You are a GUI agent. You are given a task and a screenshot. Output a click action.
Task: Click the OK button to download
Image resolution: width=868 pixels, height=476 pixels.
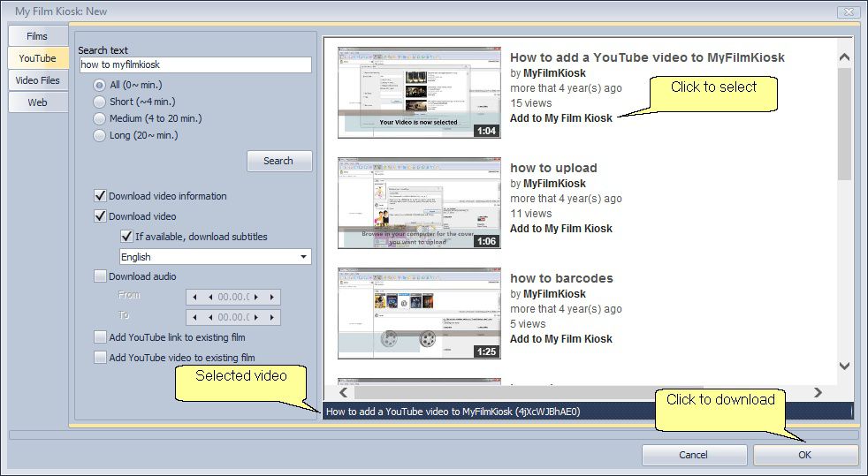pos(805,455)
